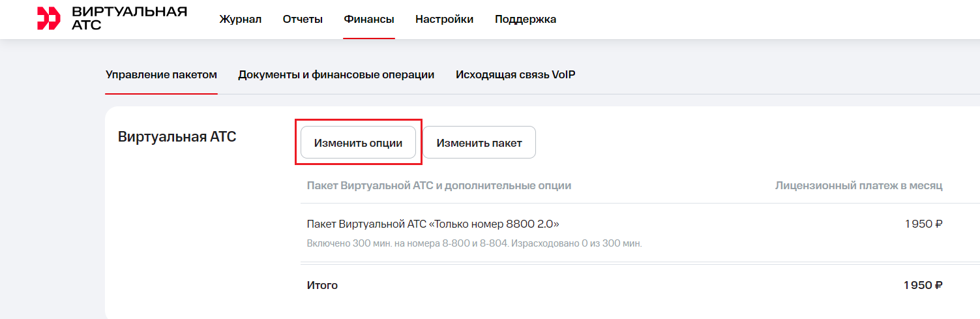Click the red Виртуальная АТС logo icon
Image resolution: width=980 pixels, height=319 pixels.
(48, 19)
